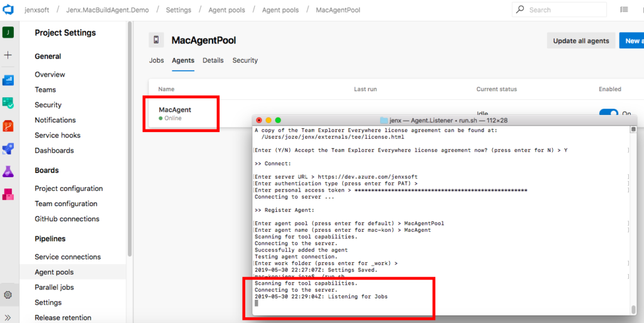Open Project configuration under Boards

pos(69,189)
